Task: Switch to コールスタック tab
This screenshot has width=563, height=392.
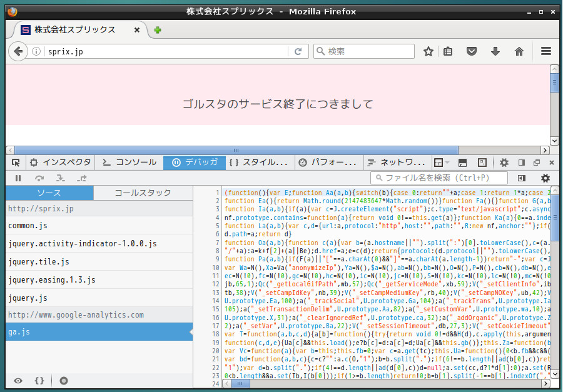Action: 143,193
